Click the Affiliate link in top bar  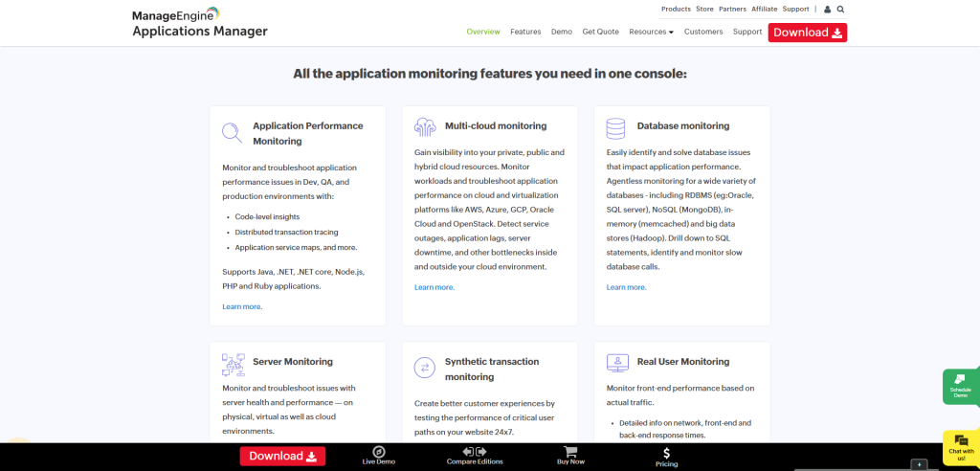pyautogui.click(x=765, y=10)
